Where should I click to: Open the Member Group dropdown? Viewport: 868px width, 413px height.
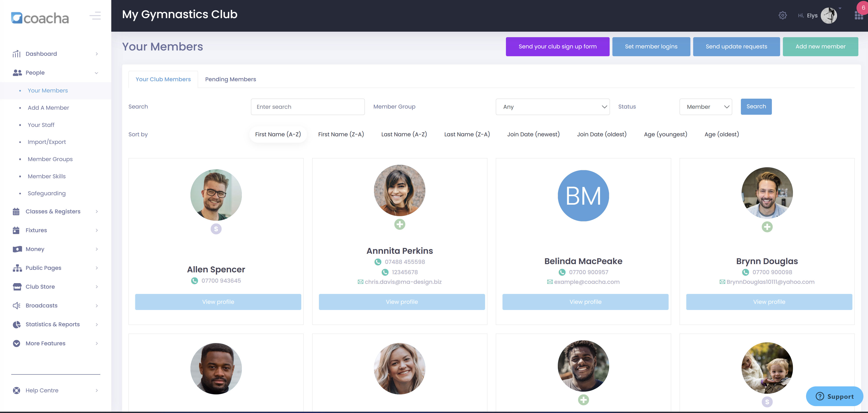552,107
